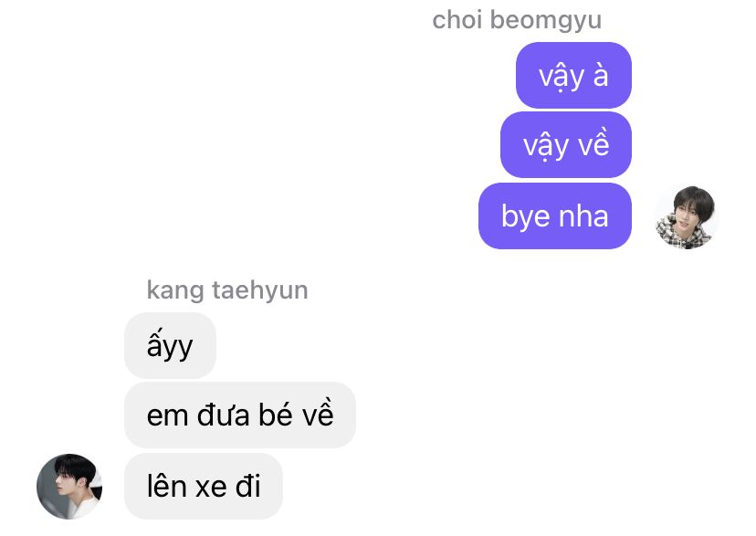This screenshot has width=756, height=536.
Task: Open kang taehyun's profile avatar
Action: point(69,486)
